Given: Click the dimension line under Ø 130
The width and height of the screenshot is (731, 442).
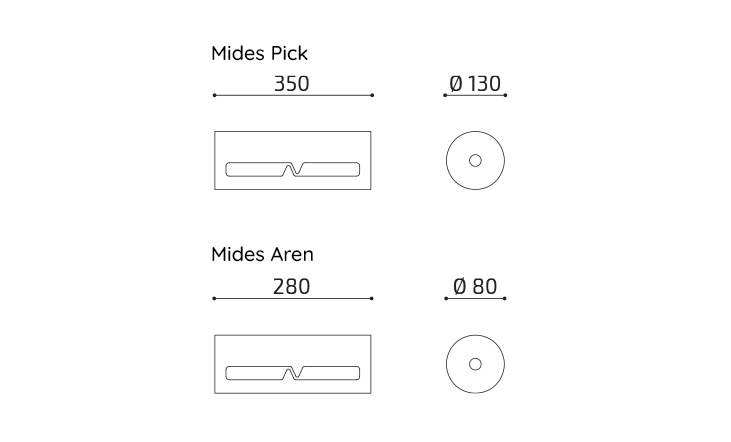Looking at the screenshot, I should click(x=475, y=95).
